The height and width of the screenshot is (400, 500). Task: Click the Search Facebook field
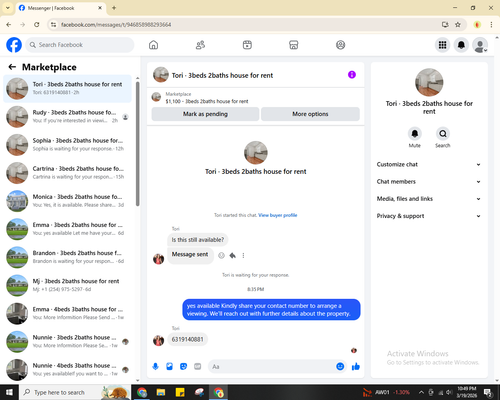pos(80,45)
